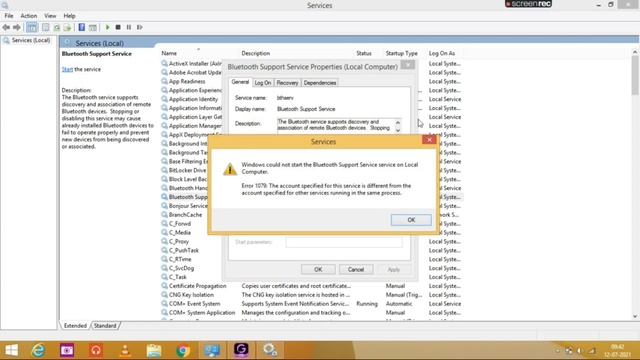Toggle the Show/Hide Console Tree toolbar icon

32,27
